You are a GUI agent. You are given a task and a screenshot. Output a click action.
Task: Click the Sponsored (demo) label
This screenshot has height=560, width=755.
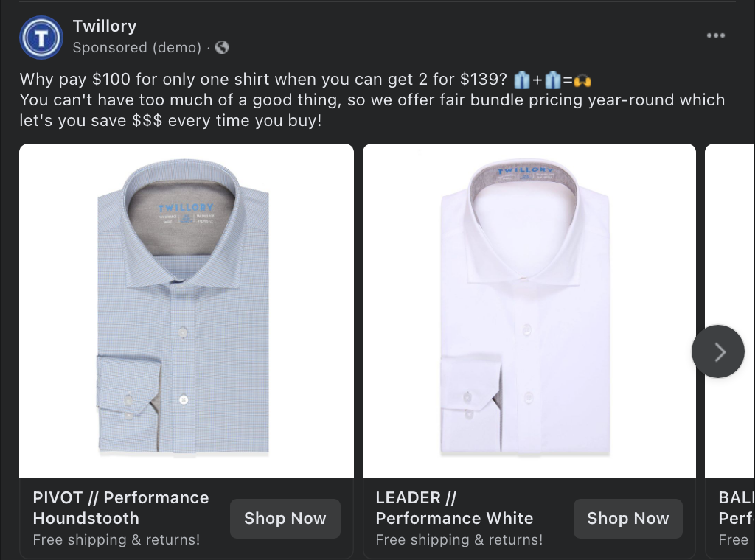[x=136, y=47]
